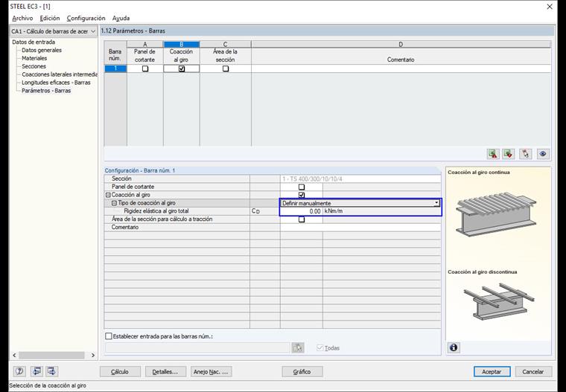This screenshot has height=392, width=566.
Task: Select Secciones in navigator tree
Action: pyautogui.click(x=34, y=66)
